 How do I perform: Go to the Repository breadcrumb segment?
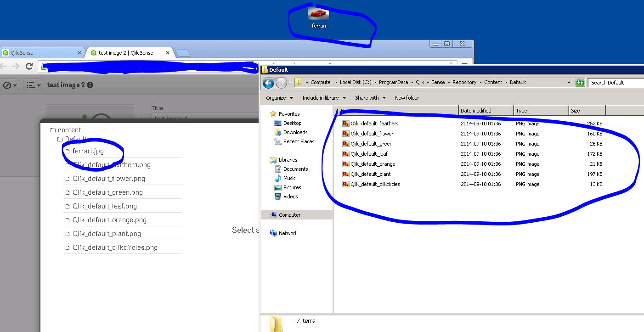pos(464,82)
